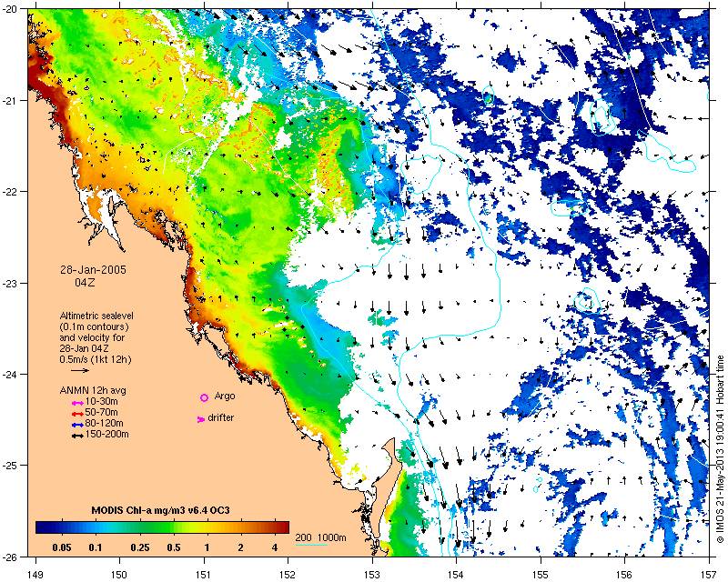Click the 'Altimetric sealevel' text line
728x582 pixels.
pyautogui.click(x=96, y=316)
